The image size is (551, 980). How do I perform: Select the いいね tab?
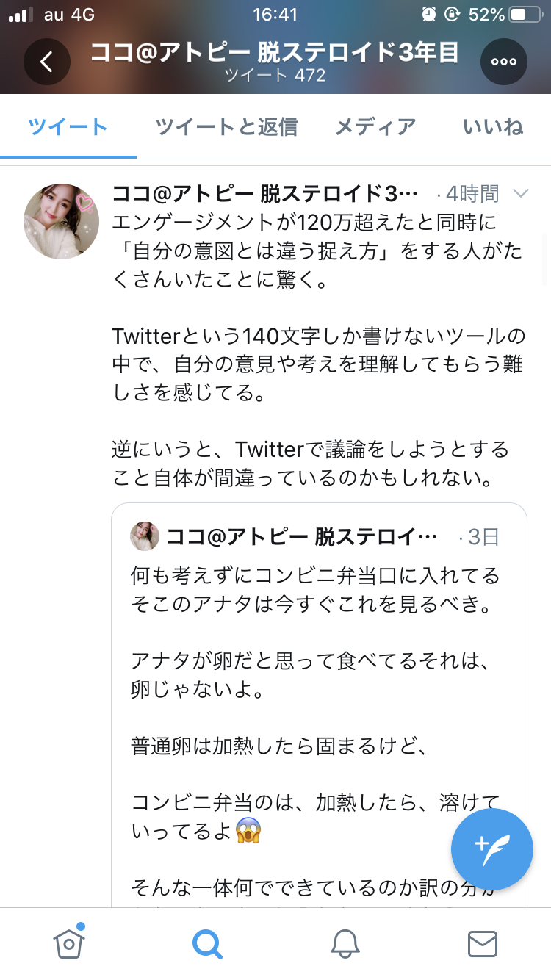tap(493, 127)
